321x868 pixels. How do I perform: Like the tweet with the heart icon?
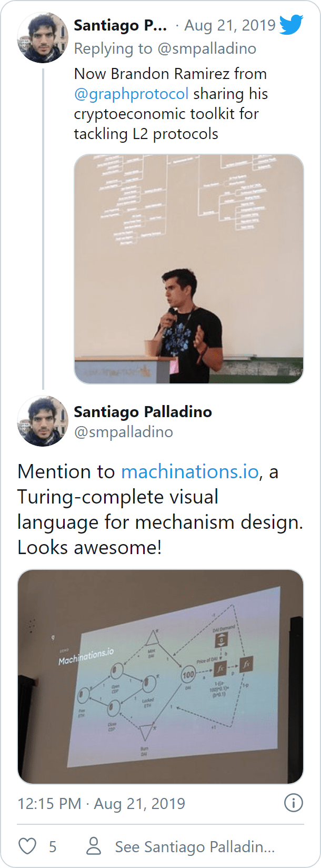pyautogui.click(x=27, y=846)
